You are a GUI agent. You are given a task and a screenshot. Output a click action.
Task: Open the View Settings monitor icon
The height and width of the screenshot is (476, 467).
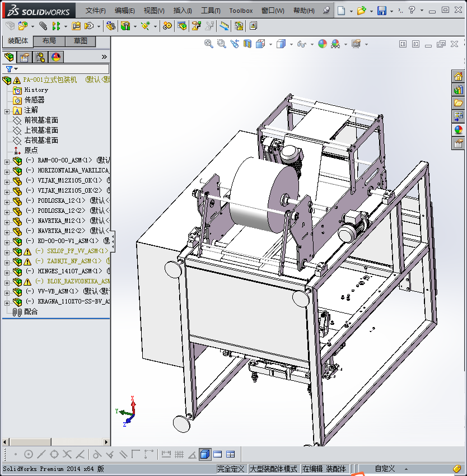356,44
